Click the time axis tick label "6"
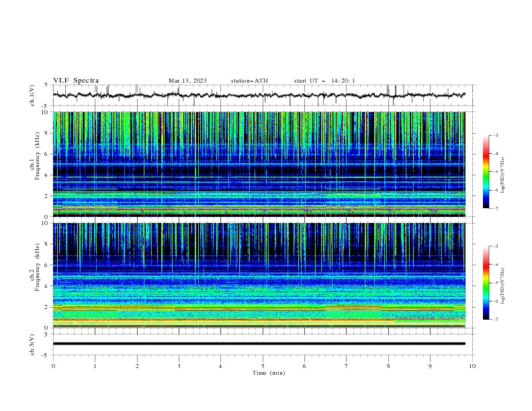 pos(304,366)
